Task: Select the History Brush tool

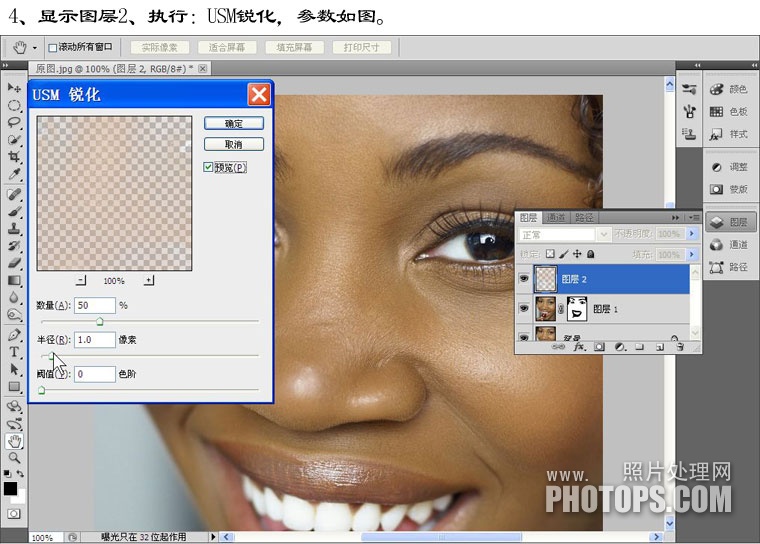Action: [14, 246]
